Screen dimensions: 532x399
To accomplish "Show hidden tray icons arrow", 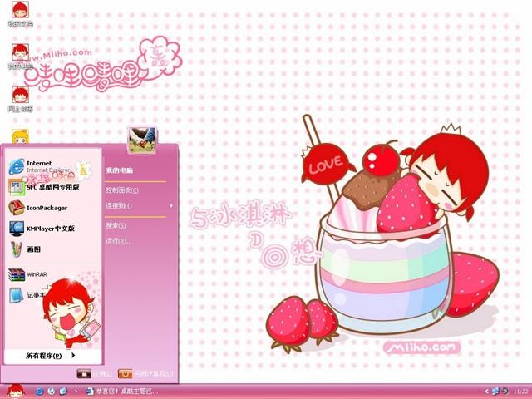I will click(x=486, y=392).
